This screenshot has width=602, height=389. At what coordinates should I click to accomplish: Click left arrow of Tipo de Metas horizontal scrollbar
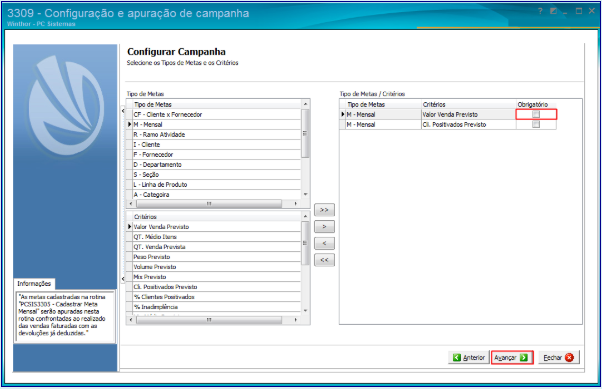click(131, 204)
